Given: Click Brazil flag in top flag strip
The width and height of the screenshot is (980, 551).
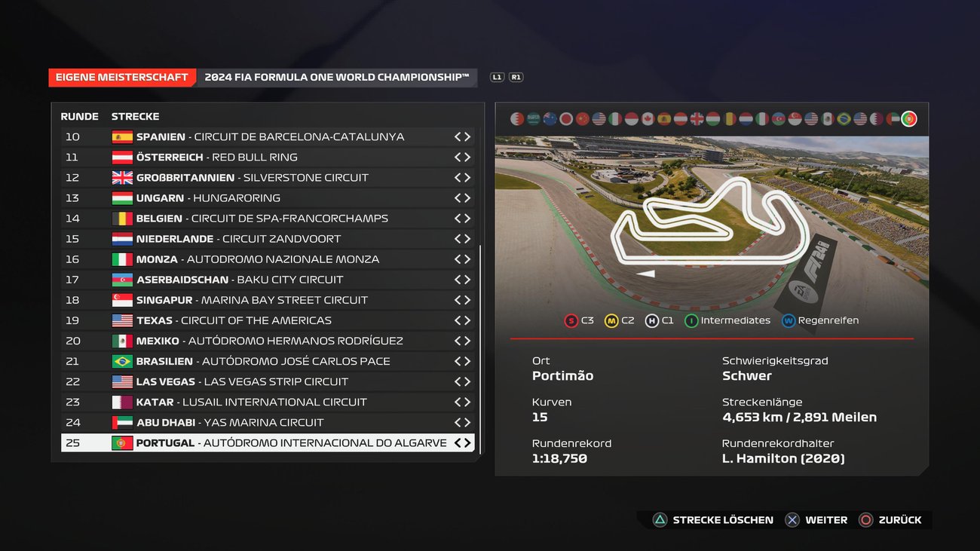Looking at the screenshot, I should (x=844, y=119).
